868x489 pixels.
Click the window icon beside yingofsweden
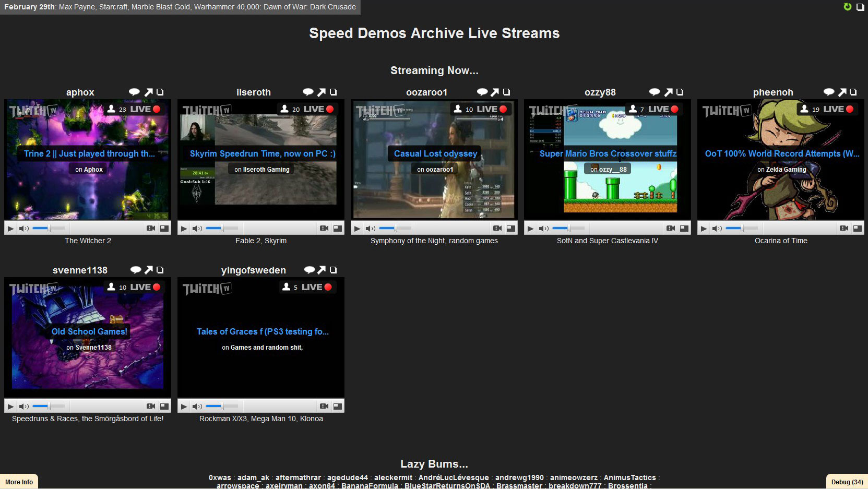pyautogui.click(x=333, y=270)
